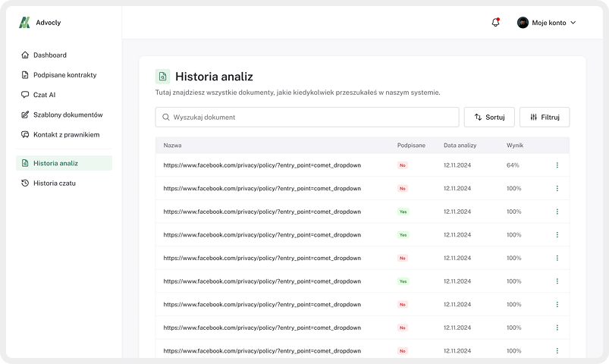This screenshot has height=364, width=609.
Task: Open facebook policy link in second row
Action: coord(262,188)
